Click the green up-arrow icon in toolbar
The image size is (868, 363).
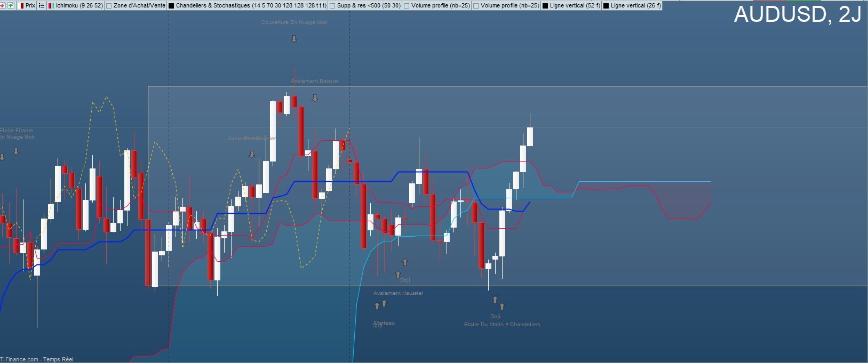click(x=11, y=5)
